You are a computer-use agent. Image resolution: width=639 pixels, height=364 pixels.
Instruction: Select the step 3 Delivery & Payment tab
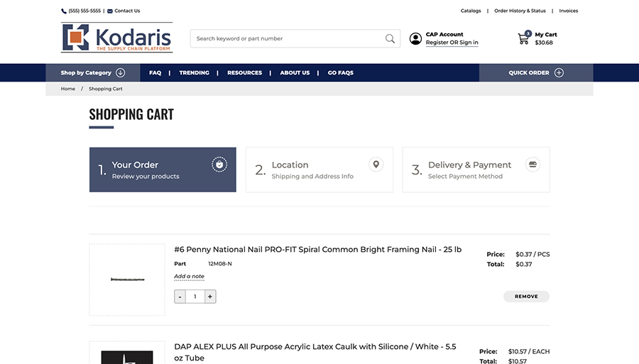click(476, 170)
